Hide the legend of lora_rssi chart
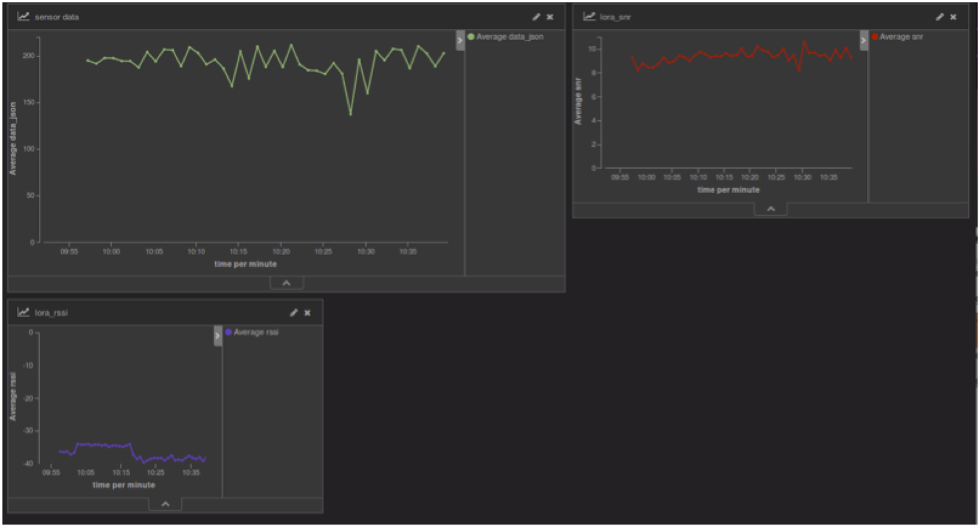The width and height of the screenshot is (980, 527). (x=217, y=336)
